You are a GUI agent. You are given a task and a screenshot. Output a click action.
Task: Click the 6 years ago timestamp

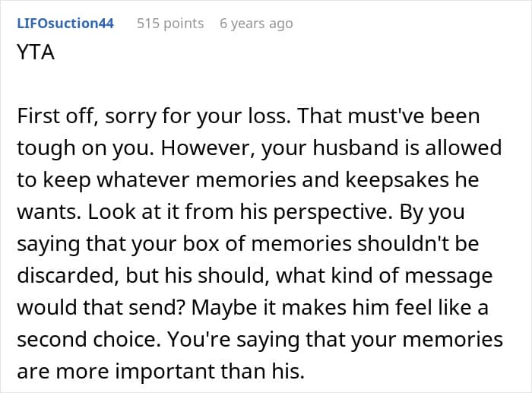click(255, 24)
